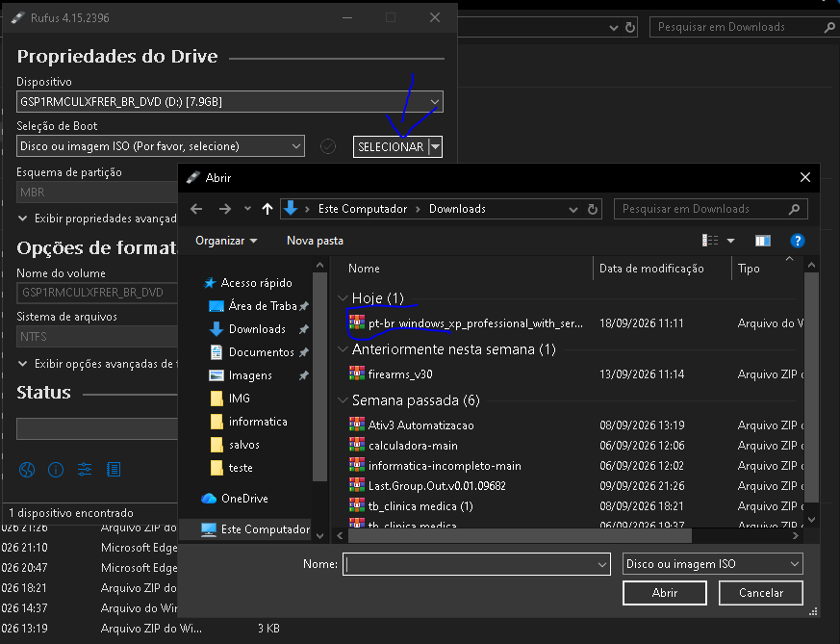This screenshot has height=644, width=840.
Task: Change the file view layout icon
Action: coord(710,241)
